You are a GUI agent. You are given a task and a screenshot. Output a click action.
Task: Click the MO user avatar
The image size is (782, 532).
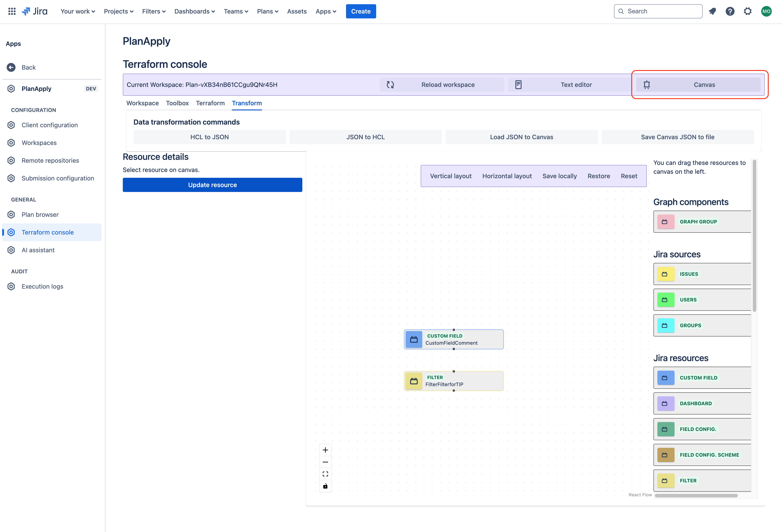[x=766, y=11]
